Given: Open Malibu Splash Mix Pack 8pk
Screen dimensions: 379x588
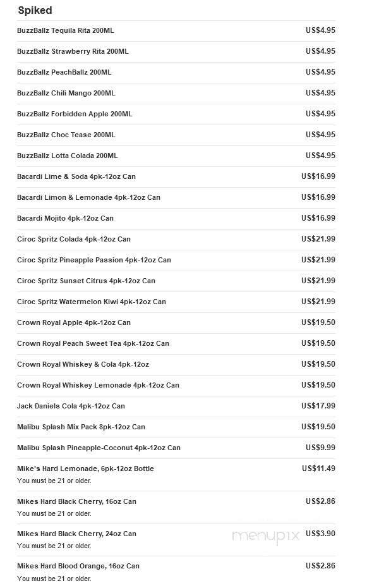Looking at the screenshot, I should click(81, 427).
